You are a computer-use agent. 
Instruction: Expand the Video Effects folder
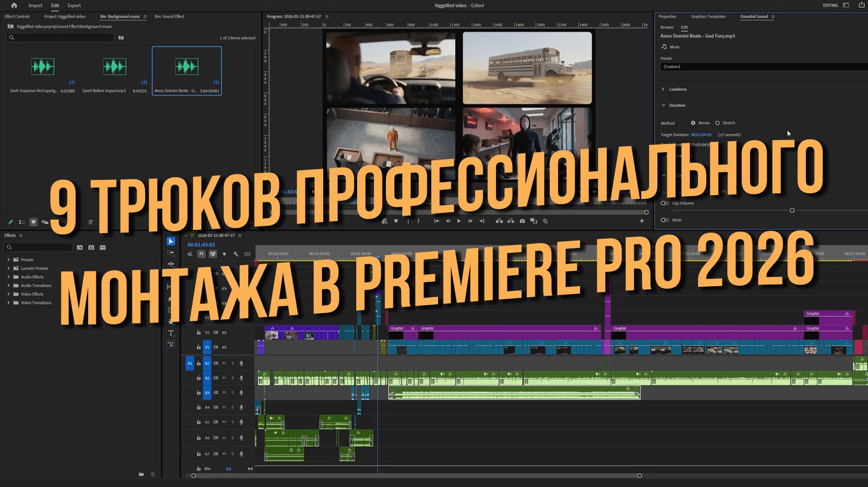[x=9, y=294]
